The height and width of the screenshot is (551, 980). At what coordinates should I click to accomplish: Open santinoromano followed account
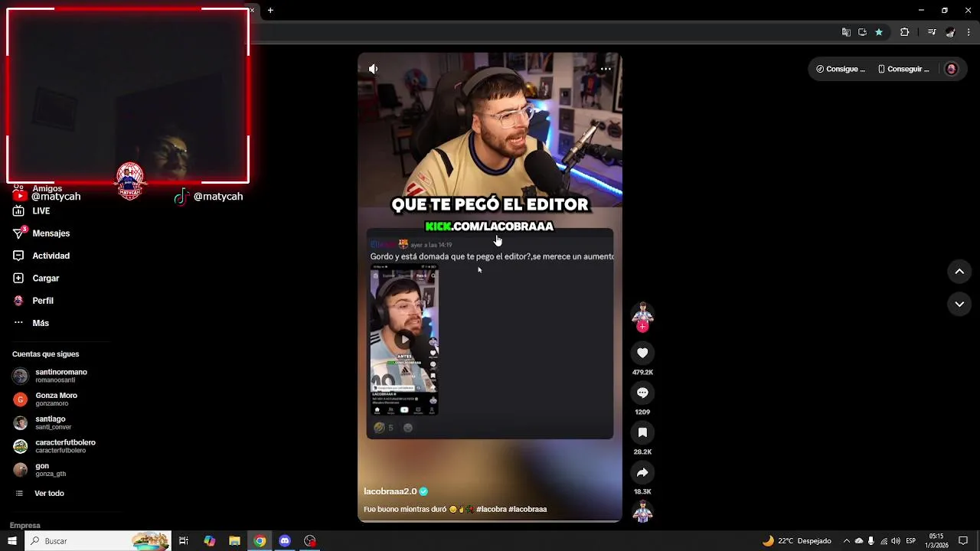coord(51,376)
